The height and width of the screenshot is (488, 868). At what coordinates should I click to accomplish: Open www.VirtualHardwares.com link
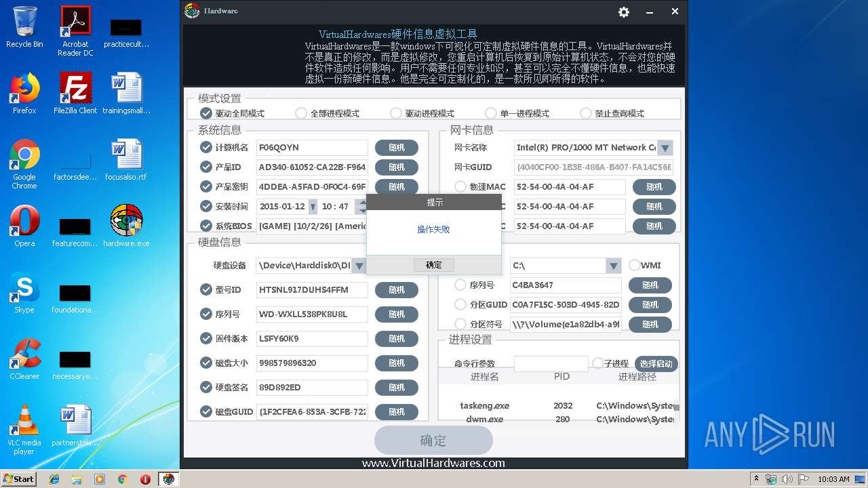(433, 463)
